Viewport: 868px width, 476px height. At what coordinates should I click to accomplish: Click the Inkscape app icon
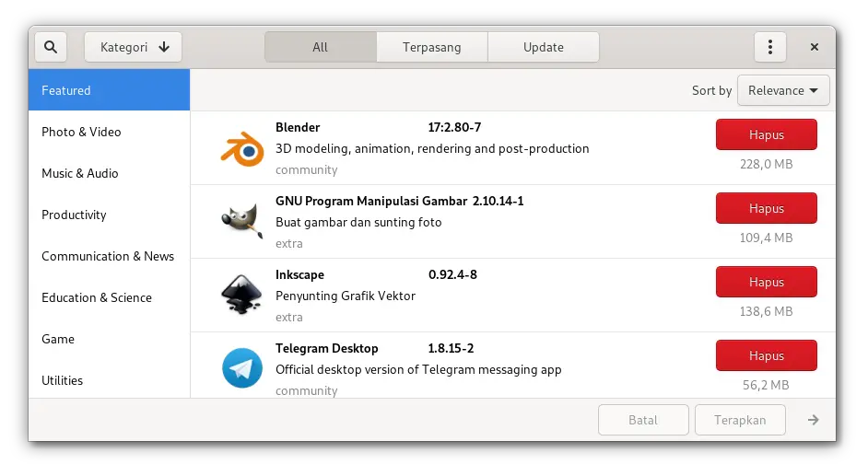click(241, 295)
